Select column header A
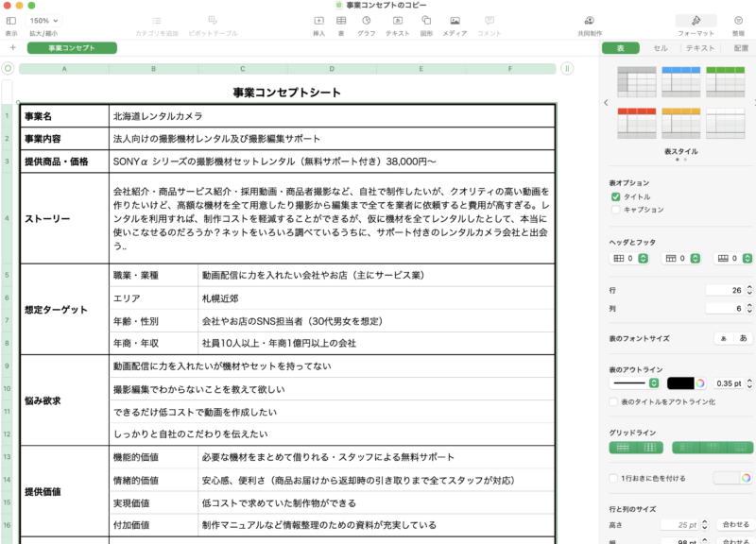Viewport: 756px width, 544px height. coord(64,69)
